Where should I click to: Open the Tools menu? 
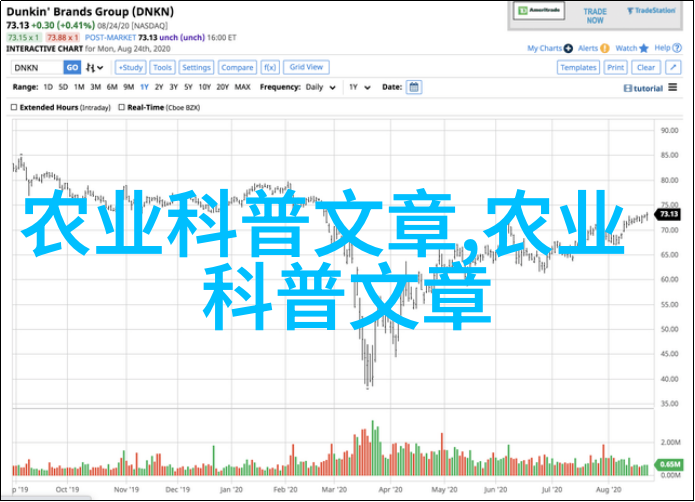coord(162,68)
